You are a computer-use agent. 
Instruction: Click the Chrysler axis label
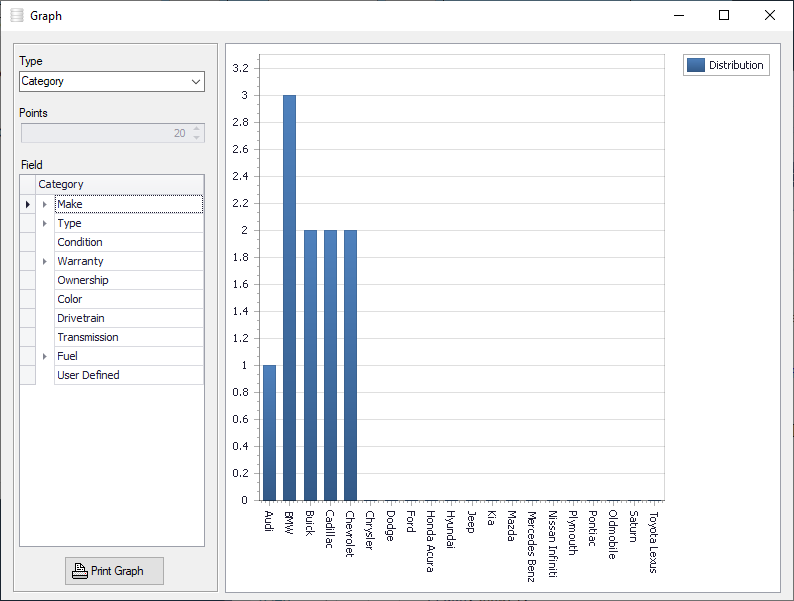(x=370, y=530)
